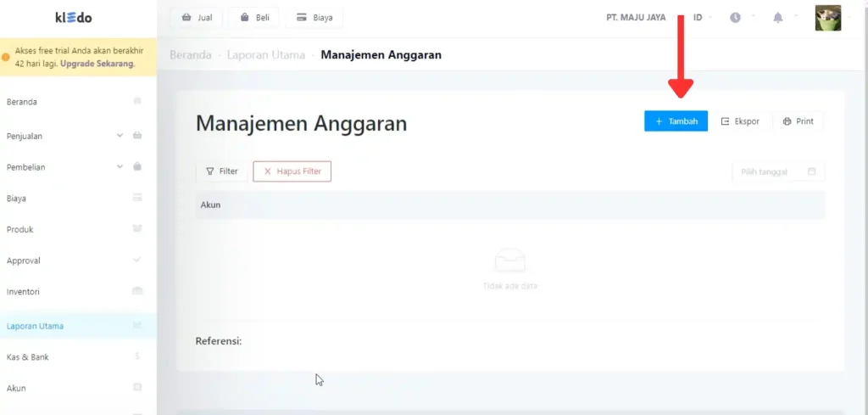Click the Kledo logo
This screenshot has width=868, height=415.
(74, 18)
